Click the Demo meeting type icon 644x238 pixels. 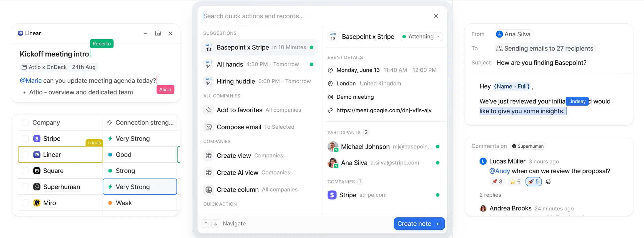coord(330,97)
